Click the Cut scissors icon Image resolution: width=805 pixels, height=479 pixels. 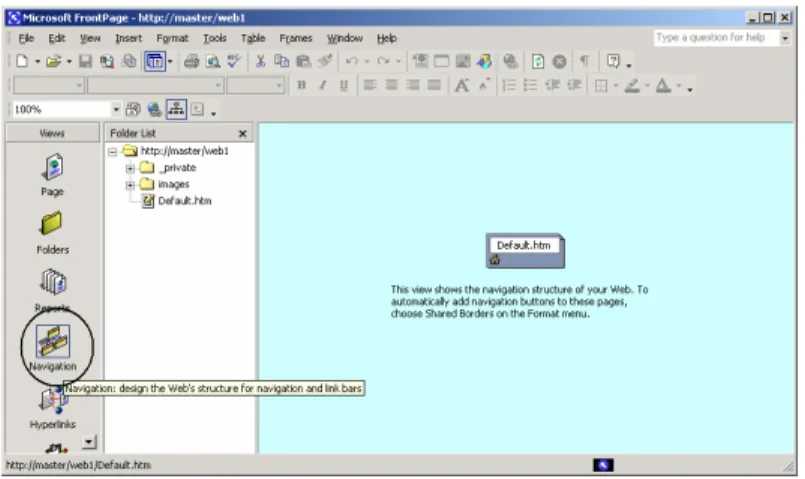(x=261, y=62)
